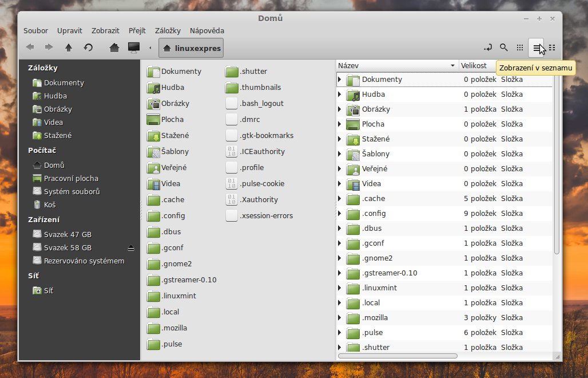Select .bash_logout file in left pane
Viewport: 588px width, 378px height.
pos(255,104)
